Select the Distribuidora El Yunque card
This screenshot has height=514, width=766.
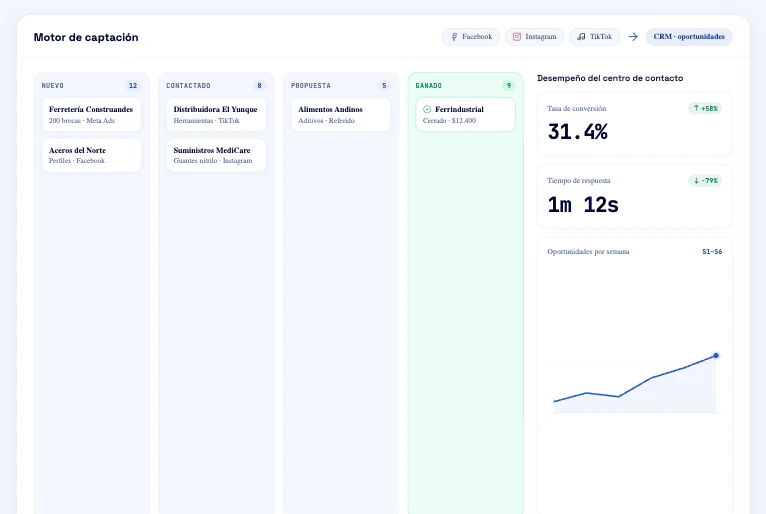click(216, 114)
